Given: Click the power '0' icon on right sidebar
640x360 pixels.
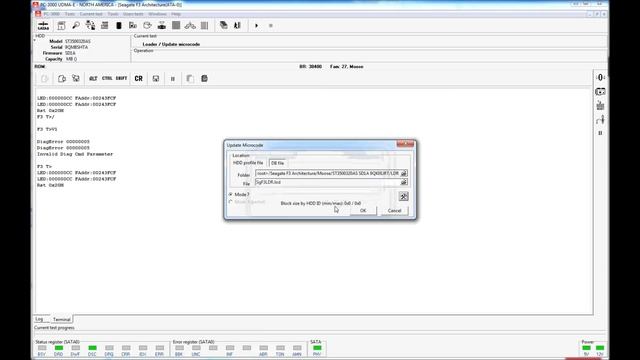Looking at the screenshot, I should coord(600,77).
